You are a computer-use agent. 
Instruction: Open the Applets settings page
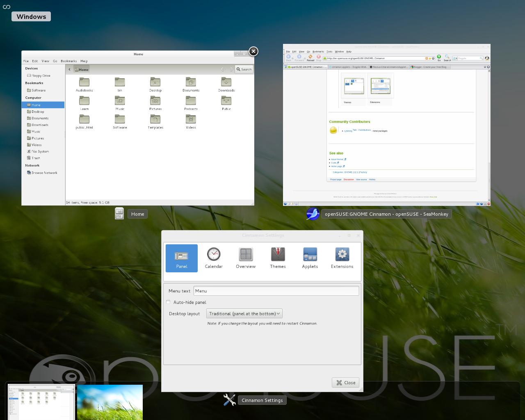click(310, 258)
